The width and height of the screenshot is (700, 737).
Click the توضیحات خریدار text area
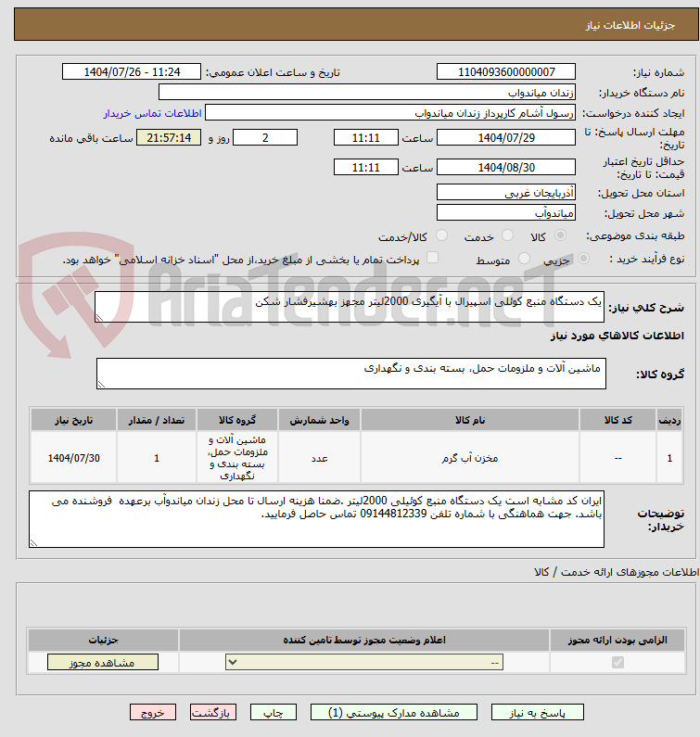coord(316,519)
